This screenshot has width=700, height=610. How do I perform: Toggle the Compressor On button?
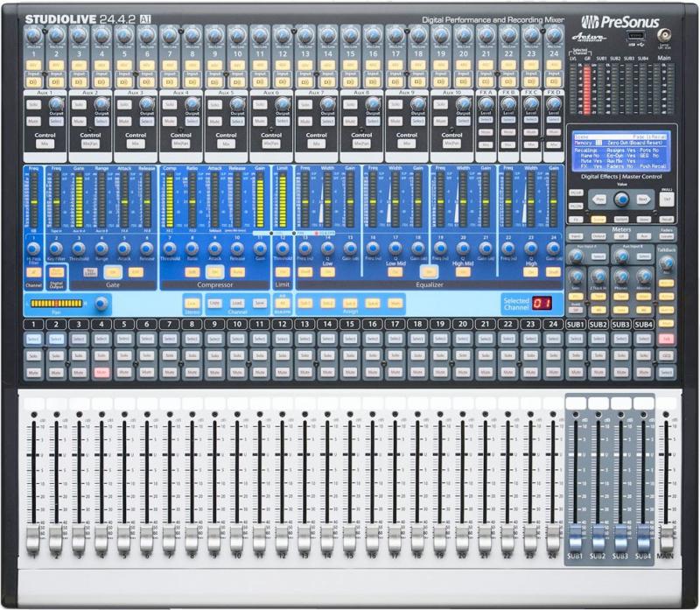pyautogui.click(x=214, y=271)
